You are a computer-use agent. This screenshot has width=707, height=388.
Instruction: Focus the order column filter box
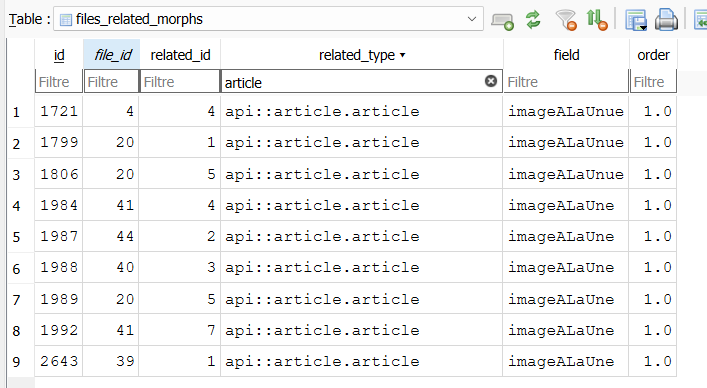(x=653, y=82)
